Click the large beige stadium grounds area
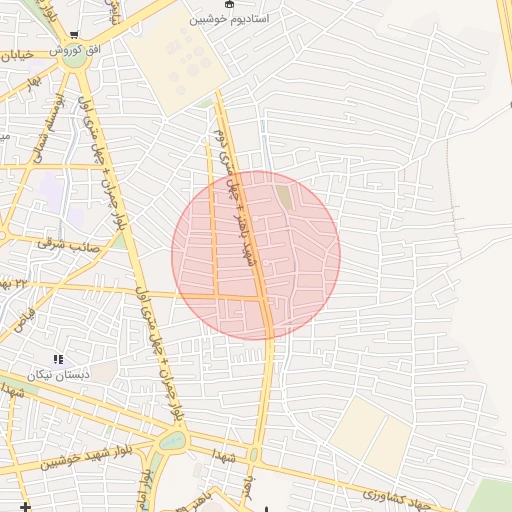This screenshot has width=512, height=512. tap(177, 62)
